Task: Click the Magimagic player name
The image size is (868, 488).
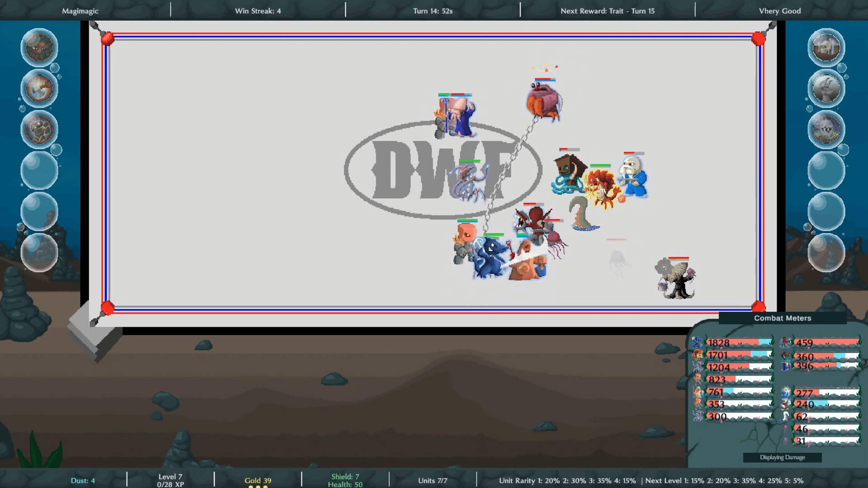Action: click(x=80, y=11)
